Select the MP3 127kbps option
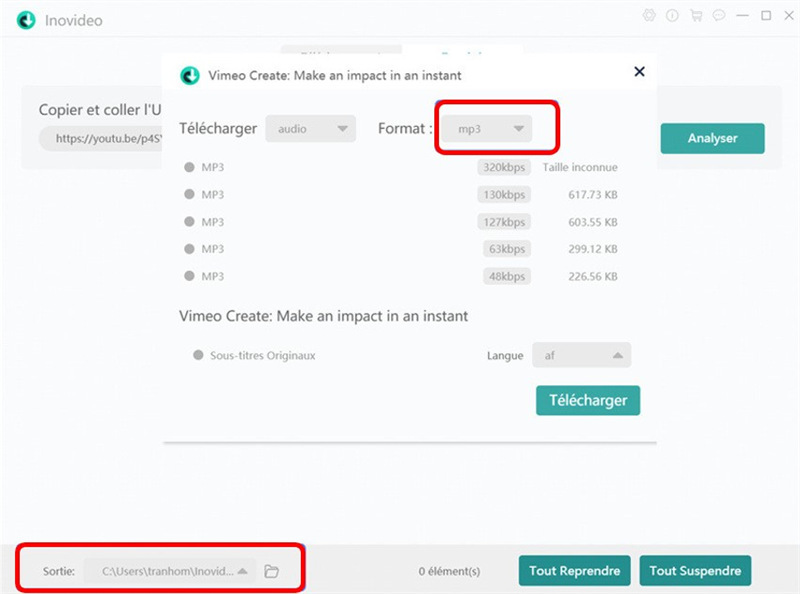Viewport: 800px width, 594px height. click(189, 221)
